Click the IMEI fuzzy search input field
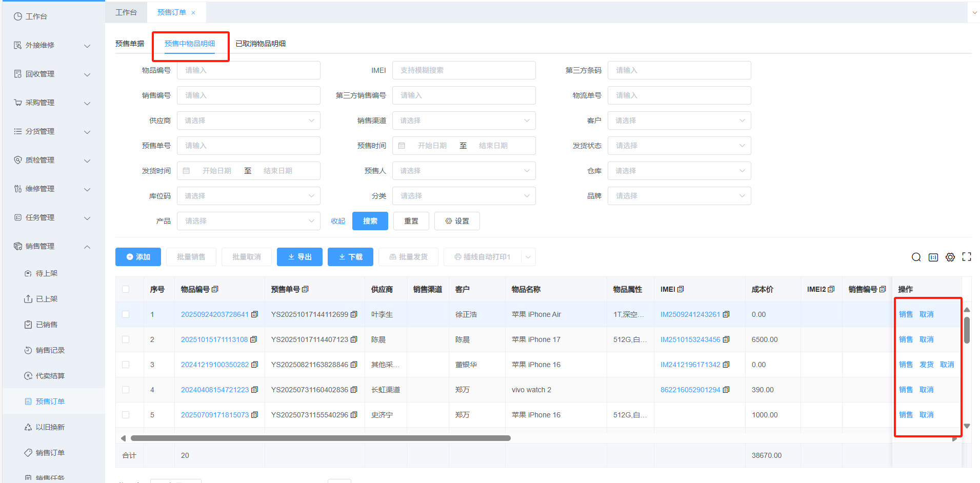The width and height of the screenshot is (980, 483). coord(464,70)
